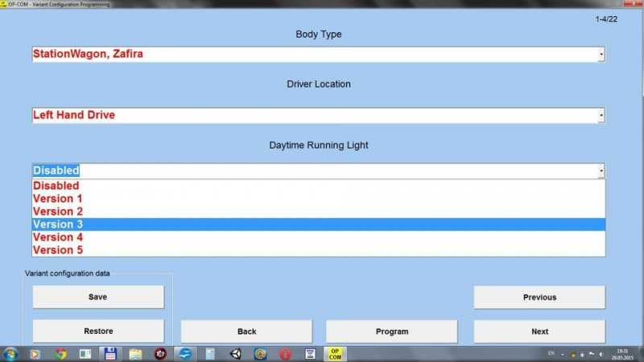Click the Program button
This screenshot has height=362, width=644.
[x=392, y=331]
